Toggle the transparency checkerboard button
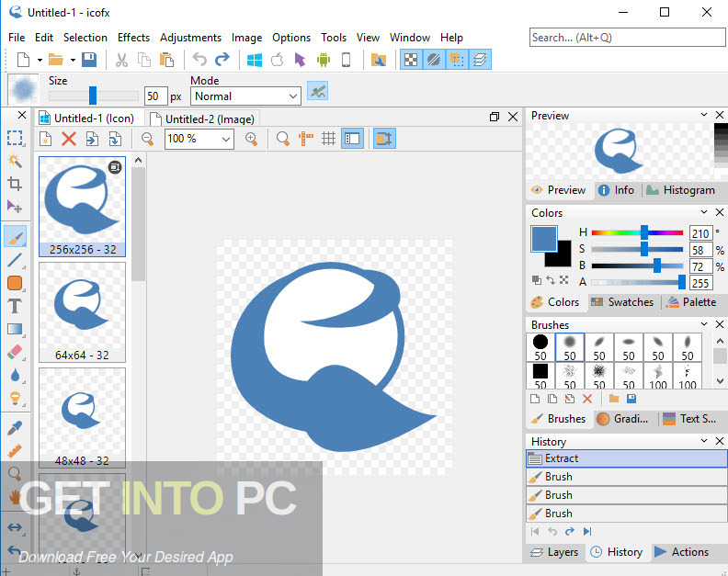The width and height of the screenshot is (728, 576). 411,60
